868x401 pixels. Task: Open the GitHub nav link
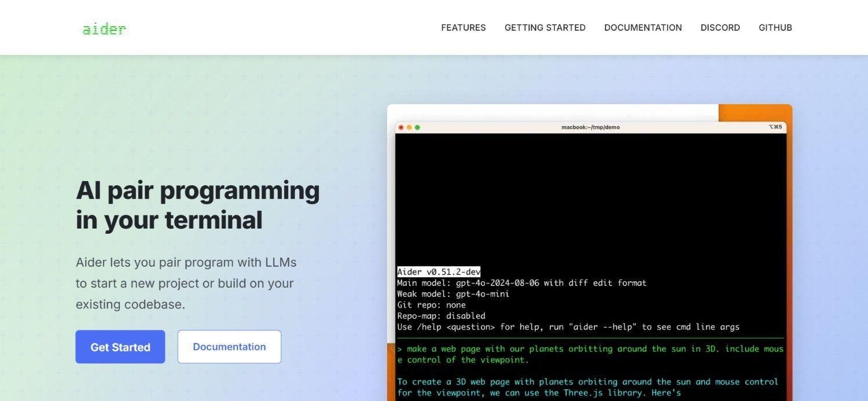(775, 28)
